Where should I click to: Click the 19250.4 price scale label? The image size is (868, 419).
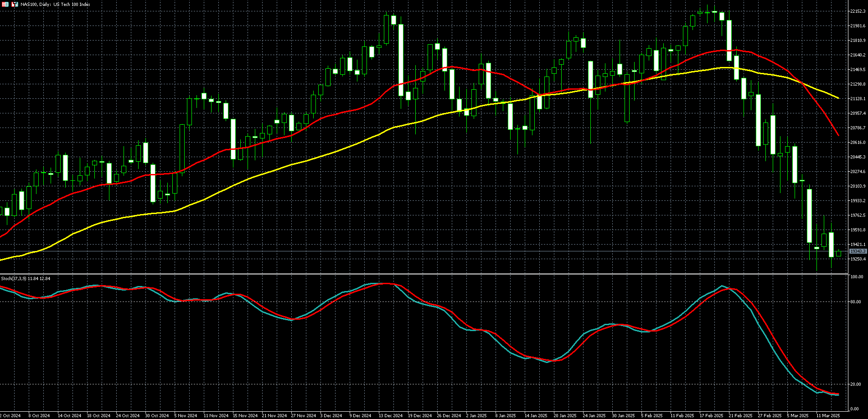858,259
